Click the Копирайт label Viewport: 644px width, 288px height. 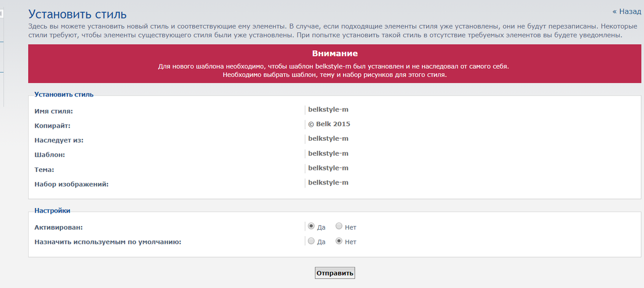[52, 126]
